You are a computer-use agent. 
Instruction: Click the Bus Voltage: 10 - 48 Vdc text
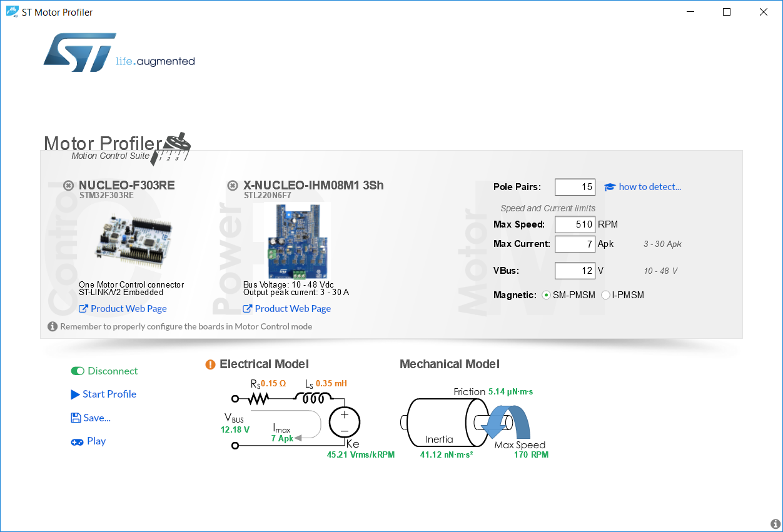(x=288, y=284)
